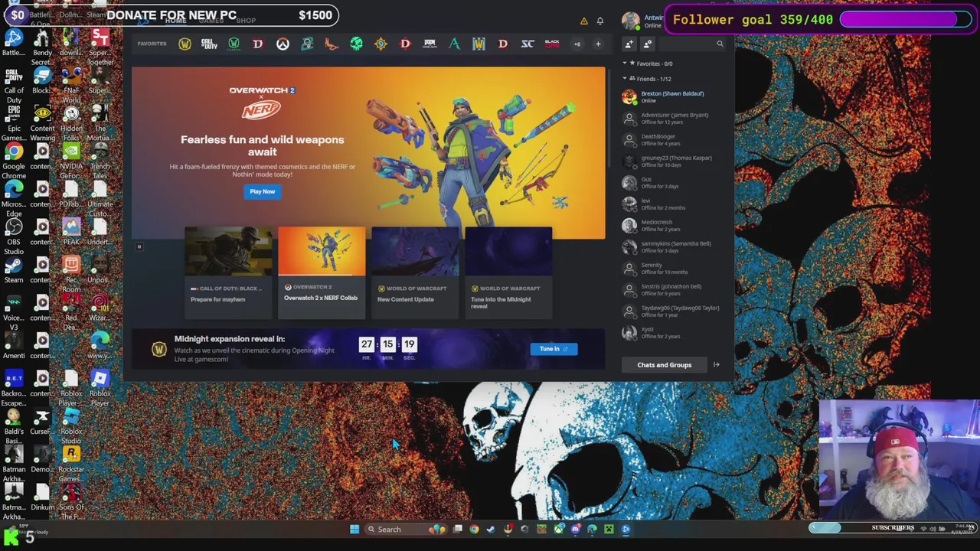Select friend Taydawg06 in friends list
This screenshot has width=980, height=551.
point(672,311)
